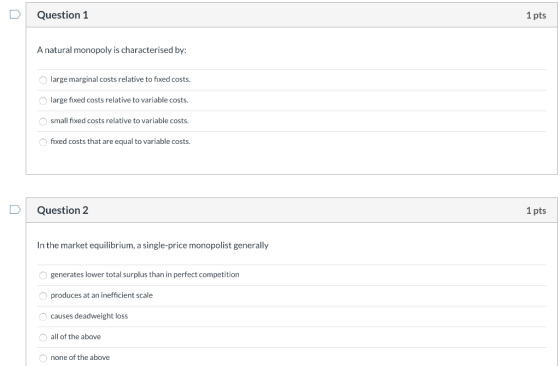
Task: Select 'all of the above' option
Action: click(x=43, y=337)
